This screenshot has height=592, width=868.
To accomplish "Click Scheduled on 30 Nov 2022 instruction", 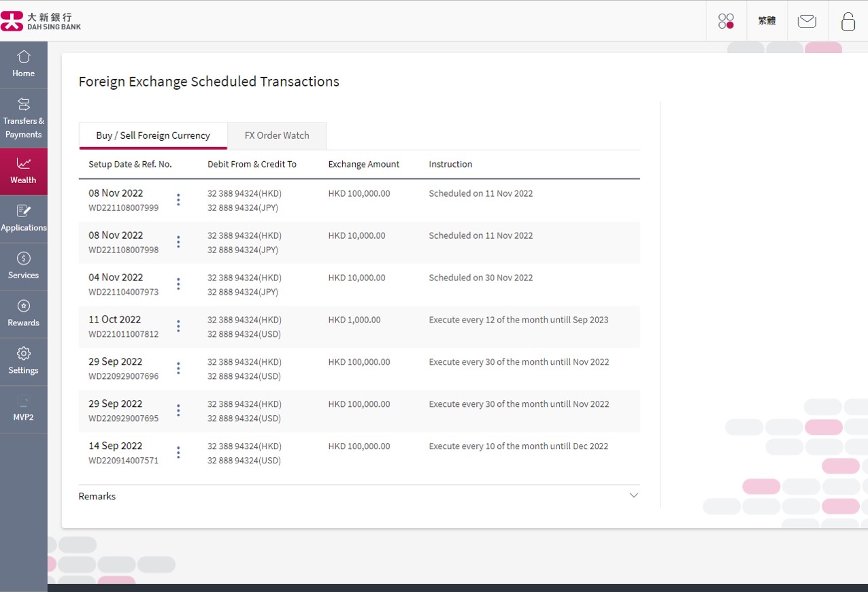I will 481,278.
